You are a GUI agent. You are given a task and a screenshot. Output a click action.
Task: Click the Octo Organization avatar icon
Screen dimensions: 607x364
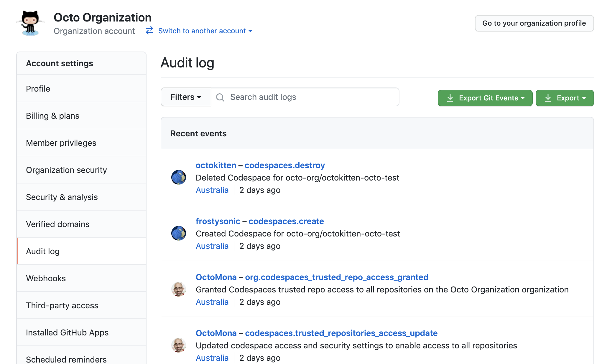[31, 22]
